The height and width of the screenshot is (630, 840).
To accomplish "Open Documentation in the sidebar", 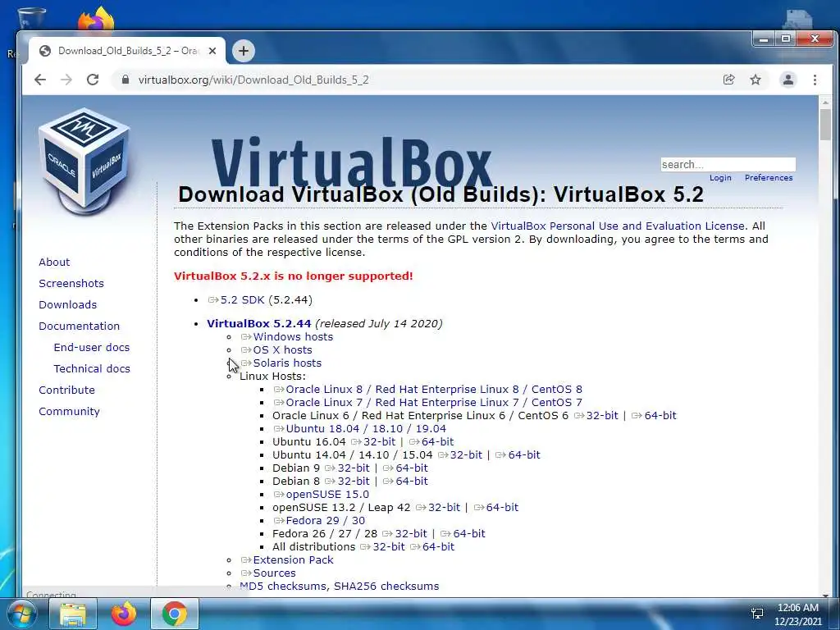I will (x=80, y=326).
